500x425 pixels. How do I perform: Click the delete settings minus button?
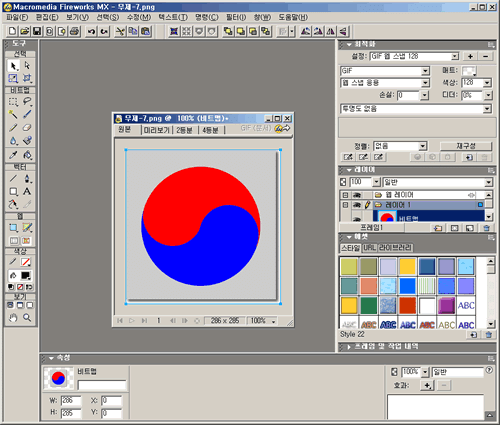point(486,57)
